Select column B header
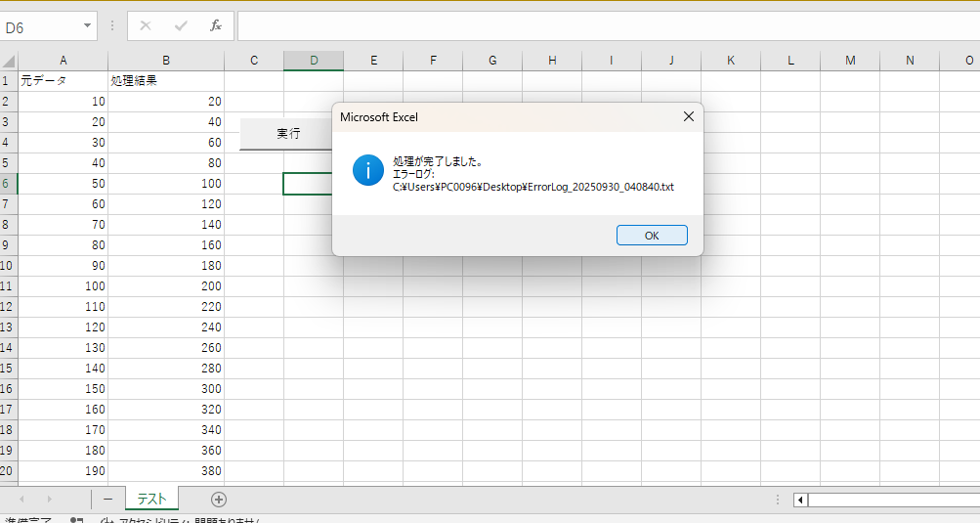The height and width of the screenshot is (523, 980). [x=166, y=61]
